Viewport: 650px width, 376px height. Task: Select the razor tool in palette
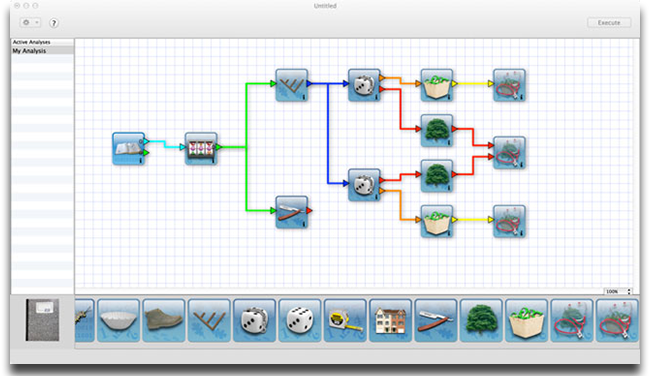point(436,320)
